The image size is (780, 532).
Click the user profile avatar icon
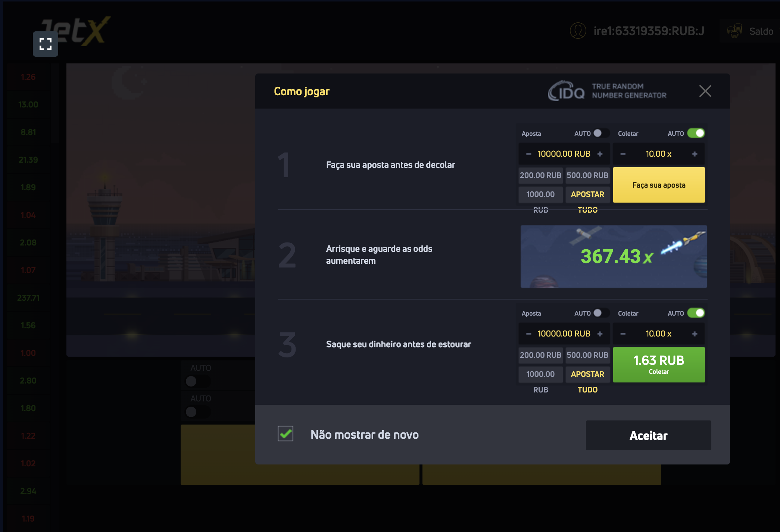click(578, 31)
